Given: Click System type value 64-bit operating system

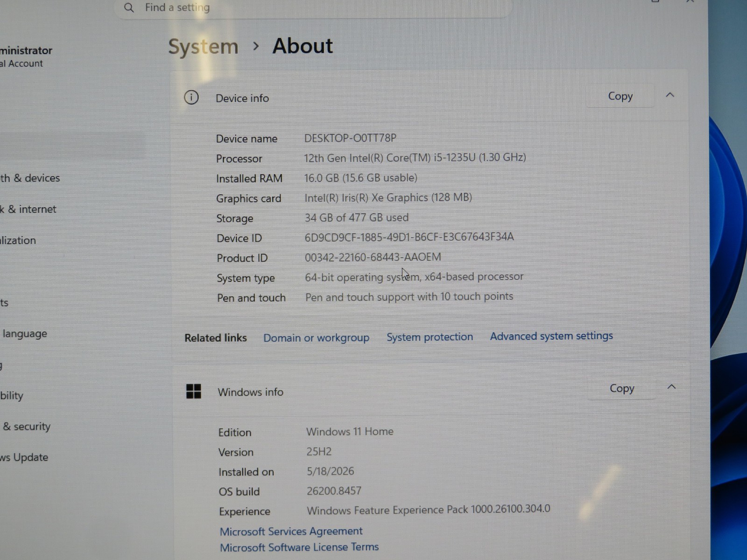Looking at the screenshot, I should (x=414, y=277).
